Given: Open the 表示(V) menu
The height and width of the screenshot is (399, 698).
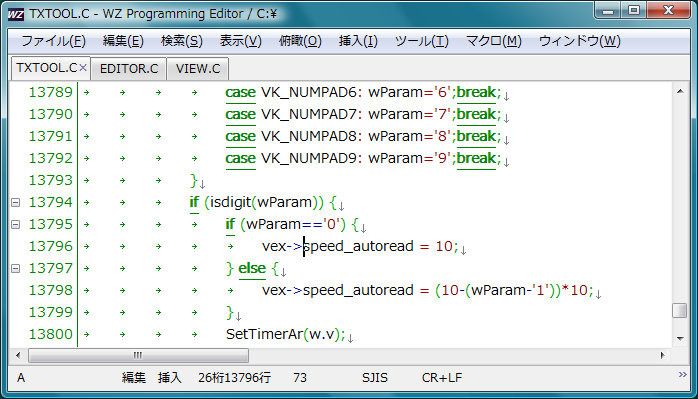Looking at the screenshot, I should [240, 41].
